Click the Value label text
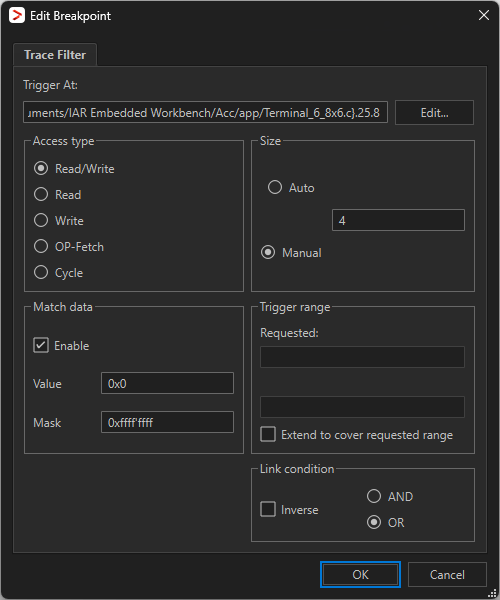 pos(47,384)
